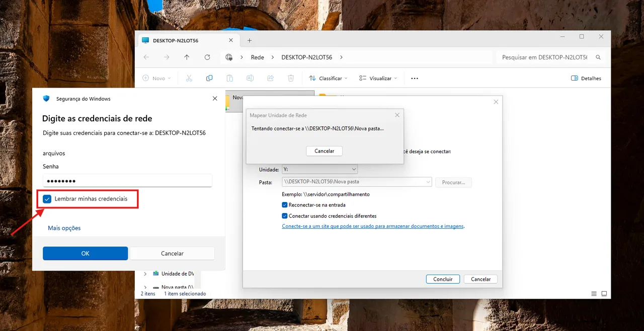This screenshot has height=331, width=644.
Task: Click the Share icon in the toolbar
Action: [x=270, y=78]
